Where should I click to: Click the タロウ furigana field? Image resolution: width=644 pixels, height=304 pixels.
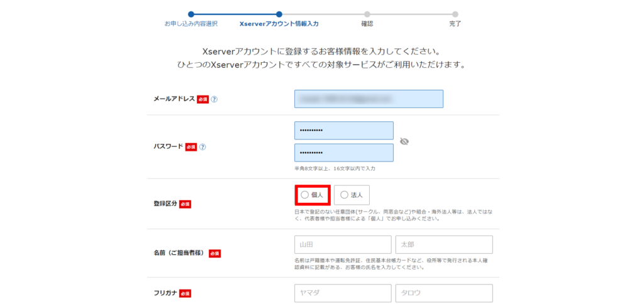[x=444, y=293]
